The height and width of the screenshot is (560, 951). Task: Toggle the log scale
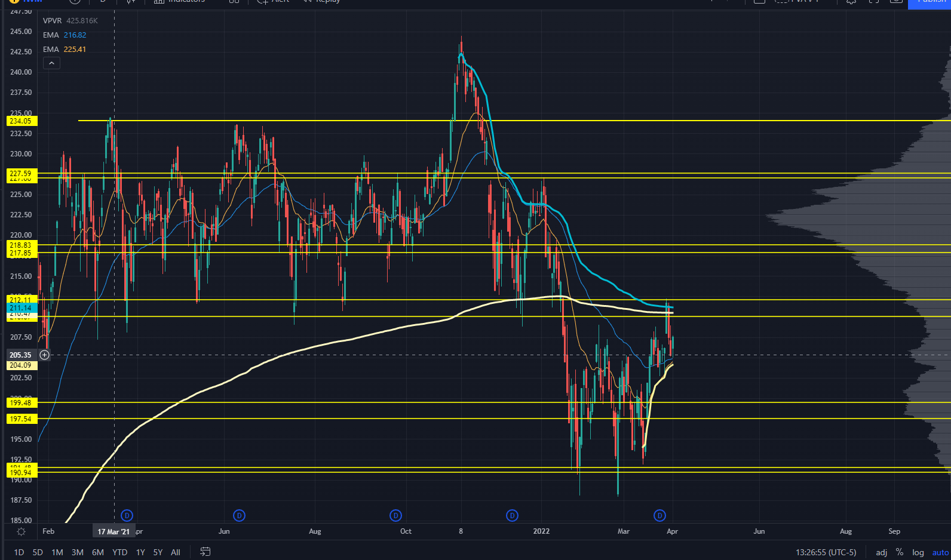click(x=918, y=552)
